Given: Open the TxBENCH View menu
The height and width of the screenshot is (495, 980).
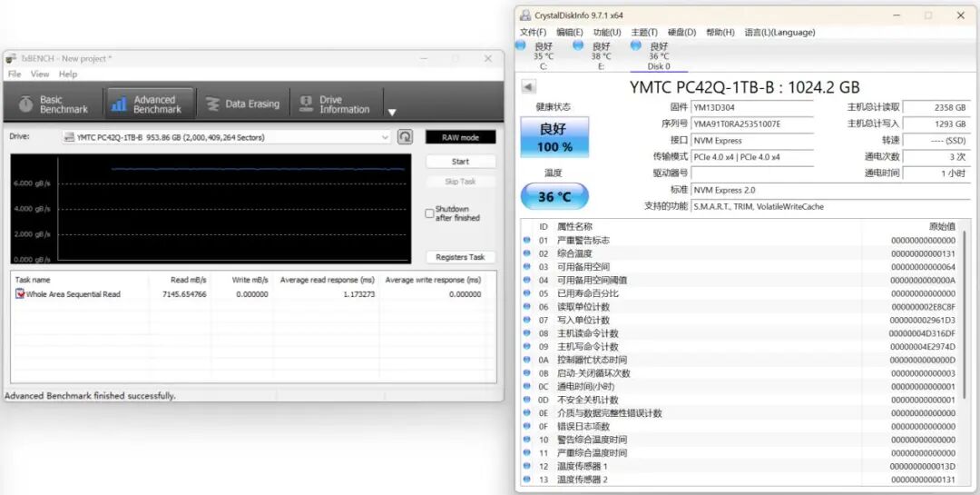Looking at the screenshot, I should coord(40,74).
